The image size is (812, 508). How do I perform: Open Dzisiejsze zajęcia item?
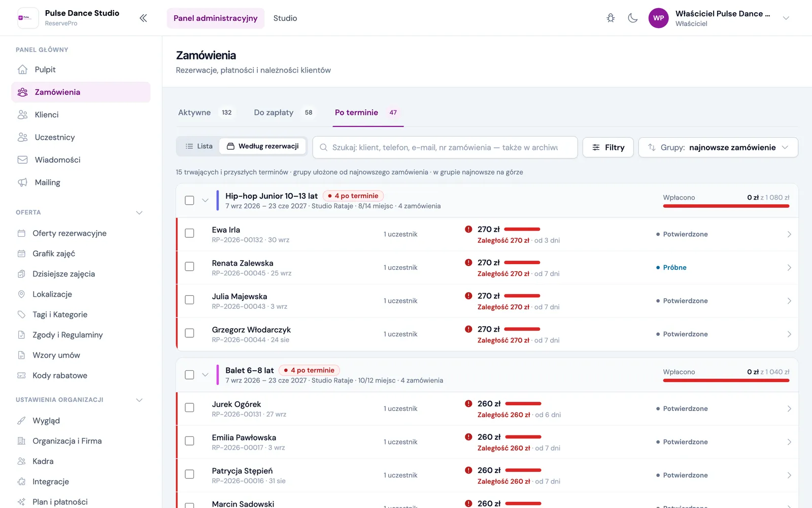coord(81,274)
